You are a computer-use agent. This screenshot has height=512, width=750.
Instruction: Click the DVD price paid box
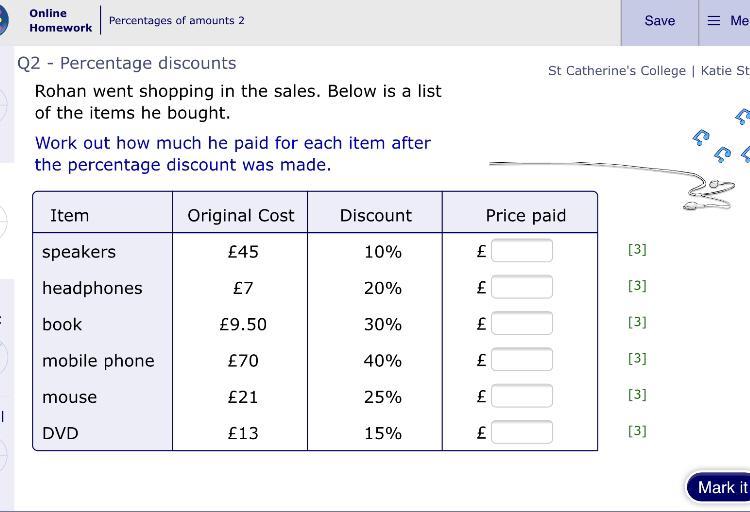click(521, 432)
